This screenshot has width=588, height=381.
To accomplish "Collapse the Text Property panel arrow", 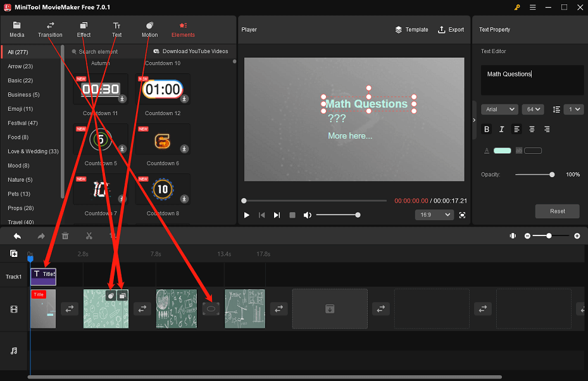I will (474, 120).
